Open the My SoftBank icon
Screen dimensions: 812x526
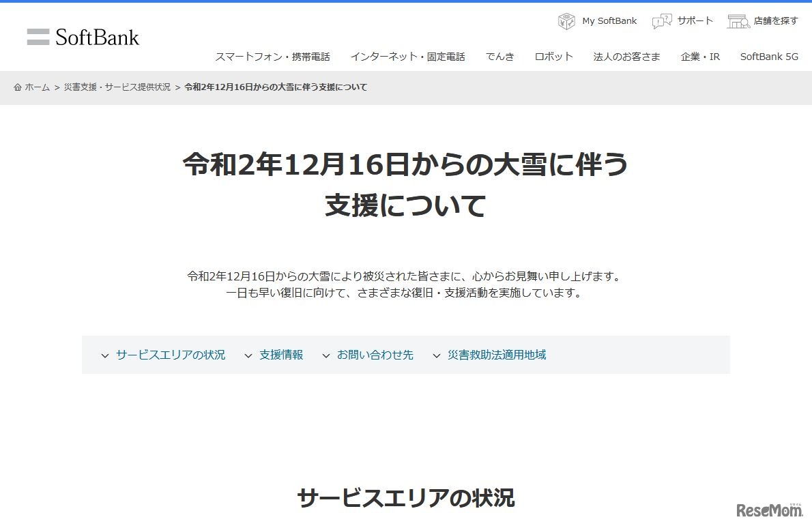coord(566,21)
